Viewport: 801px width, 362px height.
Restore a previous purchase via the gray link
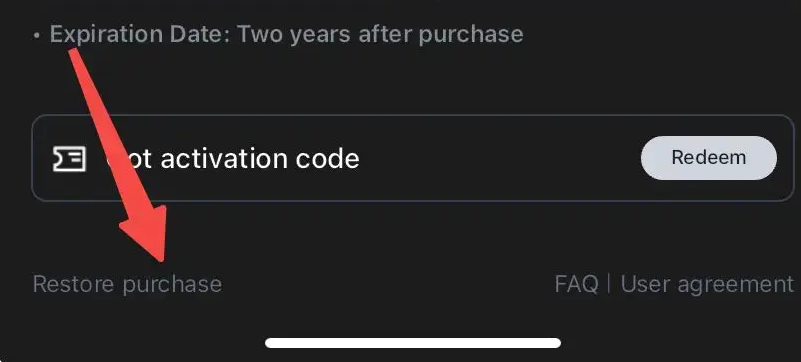[127, 284]
